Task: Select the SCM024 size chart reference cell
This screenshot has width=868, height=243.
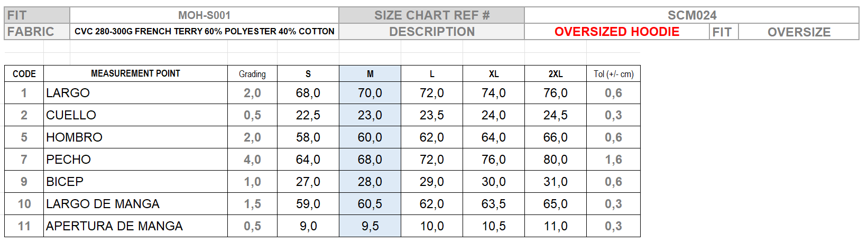Action: coord(691,15)
